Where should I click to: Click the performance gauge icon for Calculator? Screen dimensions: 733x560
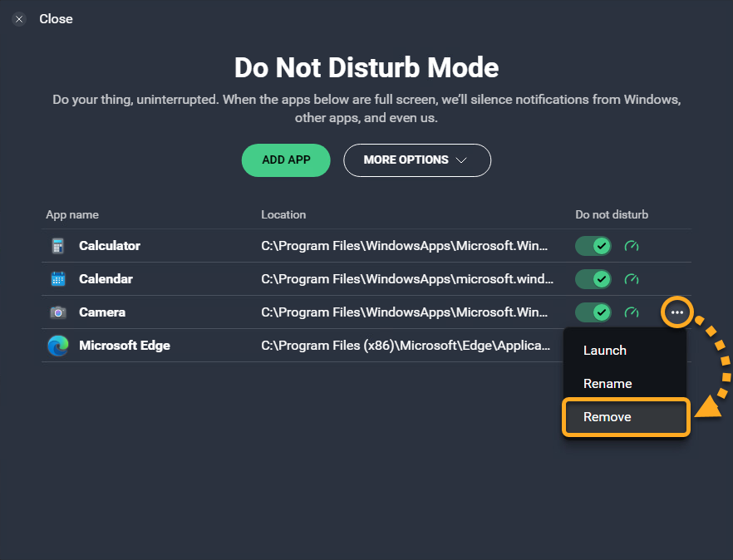coord(632,246)
